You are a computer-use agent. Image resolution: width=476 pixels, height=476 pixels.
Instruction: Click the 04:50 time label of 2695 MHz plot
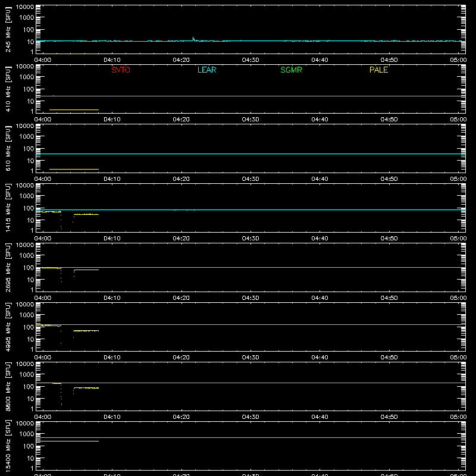click(x=389, y=298)
